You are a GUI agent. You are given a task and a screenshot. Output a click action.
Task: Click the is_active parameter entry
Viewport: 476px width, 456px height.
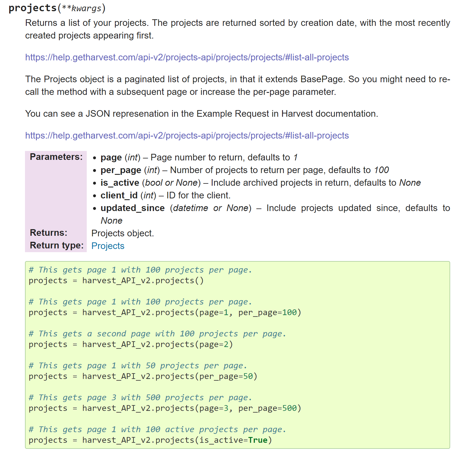(120, 183)
